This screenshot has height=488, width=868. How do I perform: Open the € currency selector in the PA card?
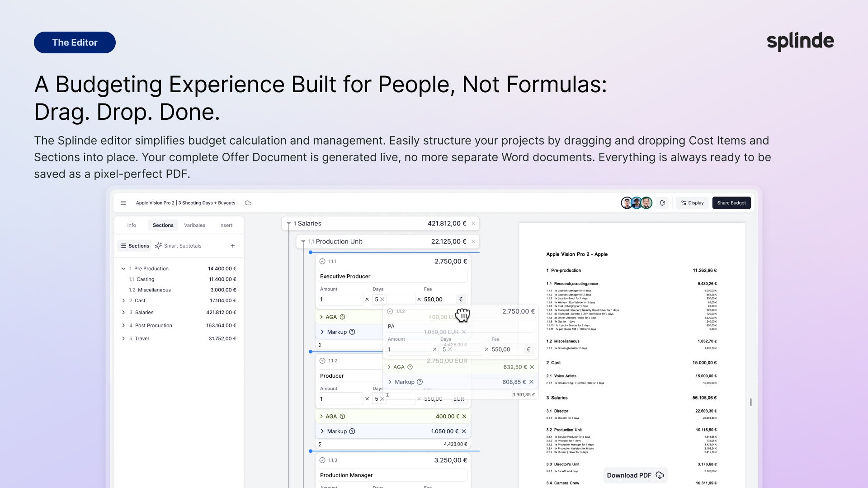[528, 349]
